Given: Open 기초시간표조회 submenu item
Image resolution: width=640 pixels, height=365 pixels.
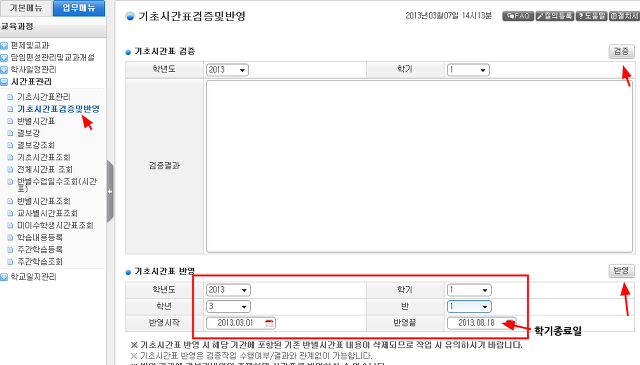Looking at the screenshot, I should point(44,157).
